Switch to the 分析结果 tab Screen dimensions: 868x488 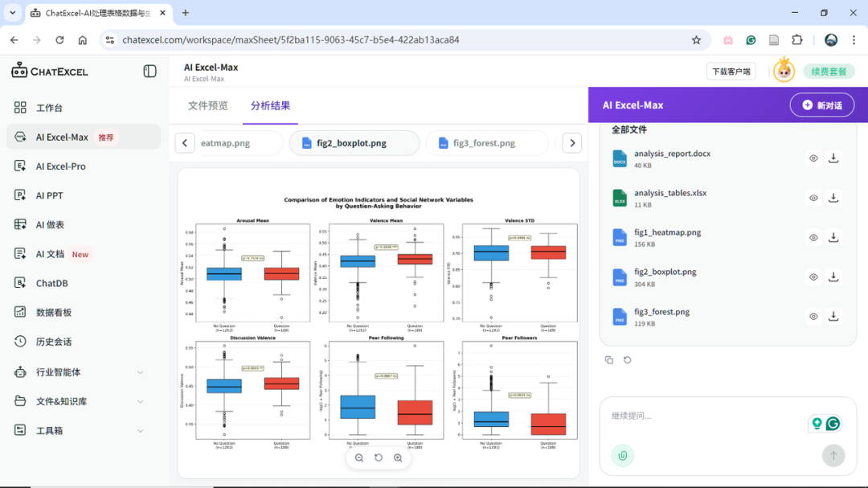270,105
